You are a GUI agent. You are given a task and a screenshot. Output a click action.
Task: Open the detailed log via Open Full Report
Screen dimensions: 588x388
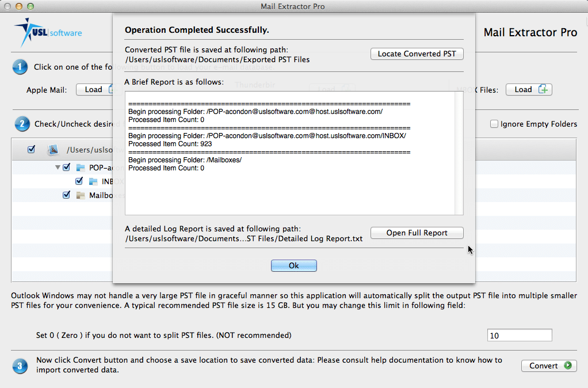pyautogui.click(x=417, y=233)
